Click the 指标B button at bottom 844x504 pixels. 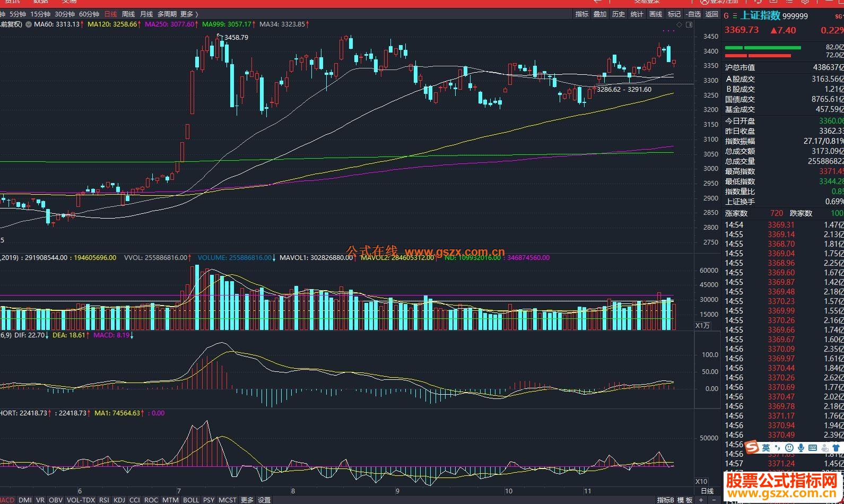point(666,500)
